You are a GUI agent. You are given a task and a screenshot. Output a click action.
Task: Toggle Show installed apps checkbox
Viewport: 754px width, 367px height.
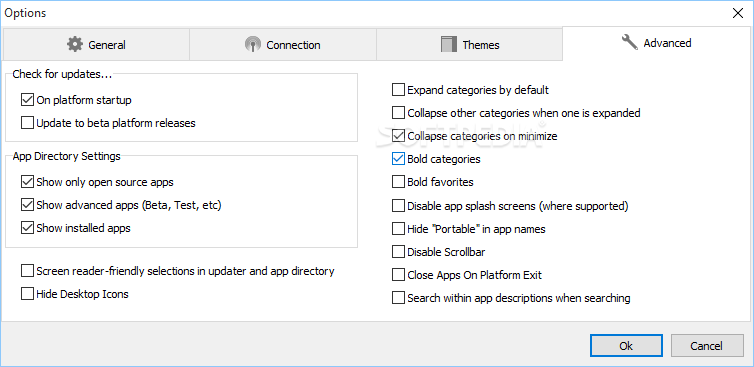[x=27, y=228]
